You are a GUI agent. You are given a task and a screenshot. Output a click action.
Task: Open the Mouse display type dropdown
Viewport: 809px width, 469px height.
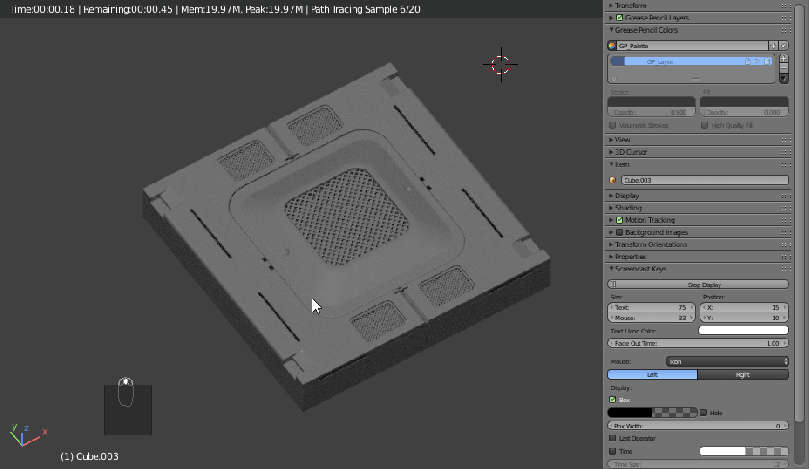[x=726, y=361]
